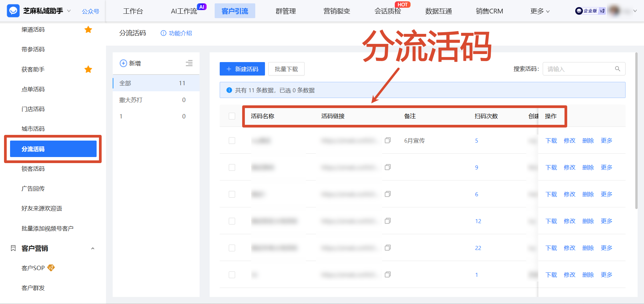Screen dimensions: 644x304
Task: Click 删除 in the row with 22 scans
Action: [x=588, y=248]
